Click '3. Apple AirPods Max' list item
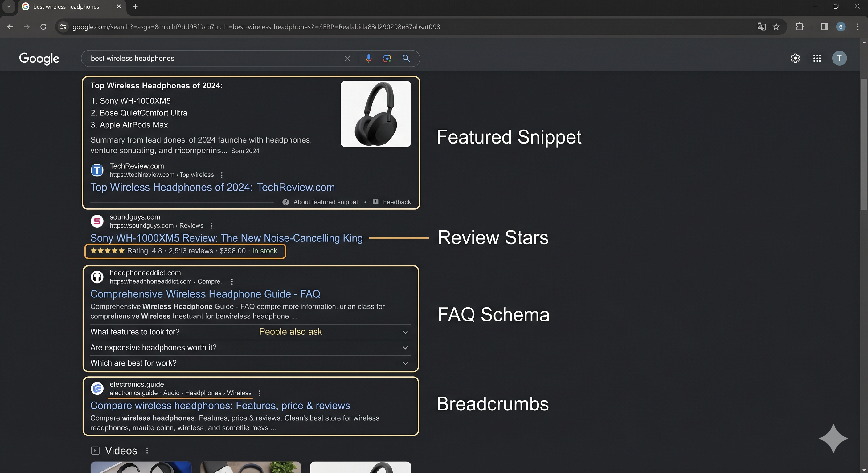The height and width of the screenshot is (473, 868). coord(129,125)
